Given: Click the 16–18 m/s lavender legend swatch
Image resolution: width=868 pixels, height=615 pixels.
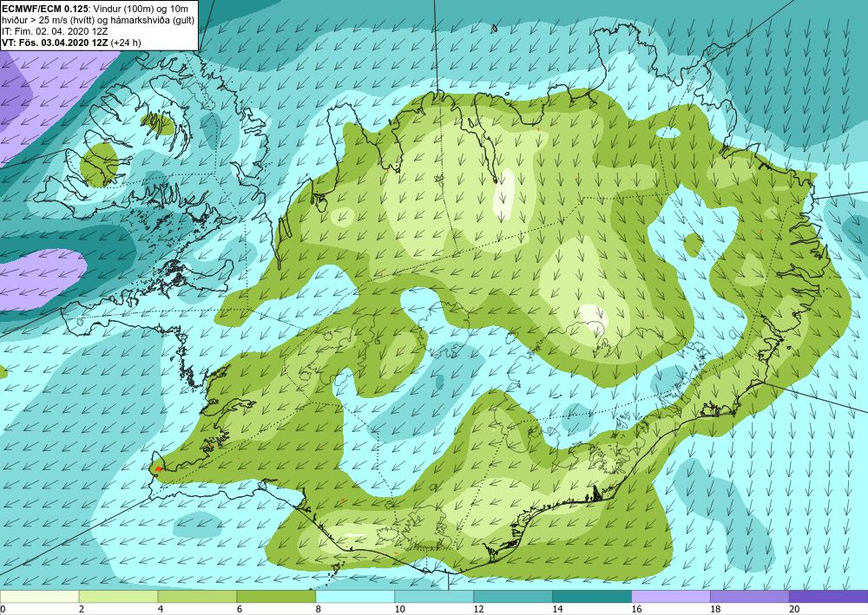Looking at the screenshot, I should (670, 597).
